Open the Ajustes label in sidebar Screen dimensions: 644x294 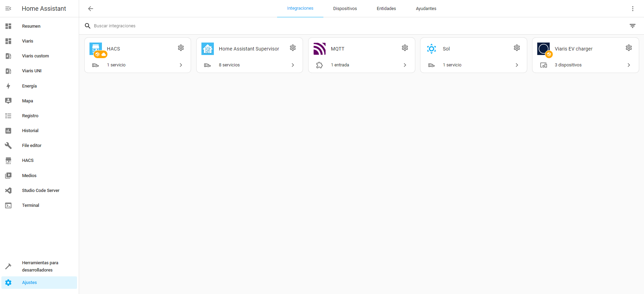[29, 283]
